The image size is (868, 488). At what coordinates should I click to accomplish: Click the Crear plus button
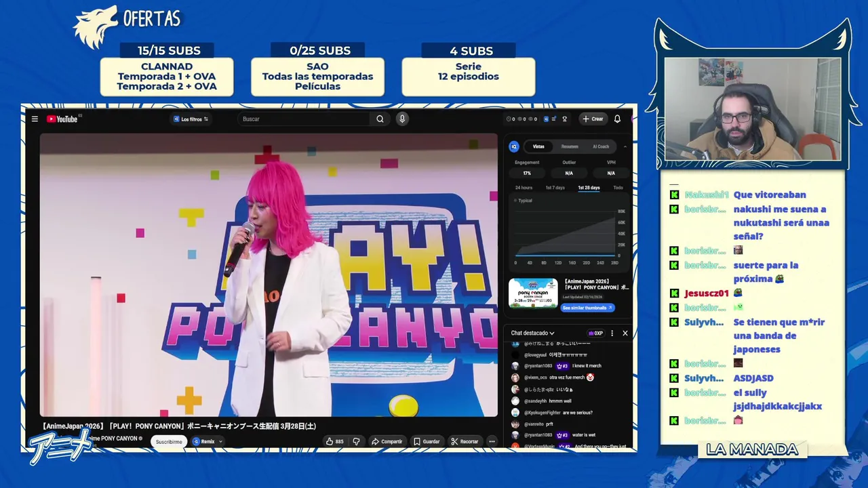pyautogui.click(x=593, y=119)
